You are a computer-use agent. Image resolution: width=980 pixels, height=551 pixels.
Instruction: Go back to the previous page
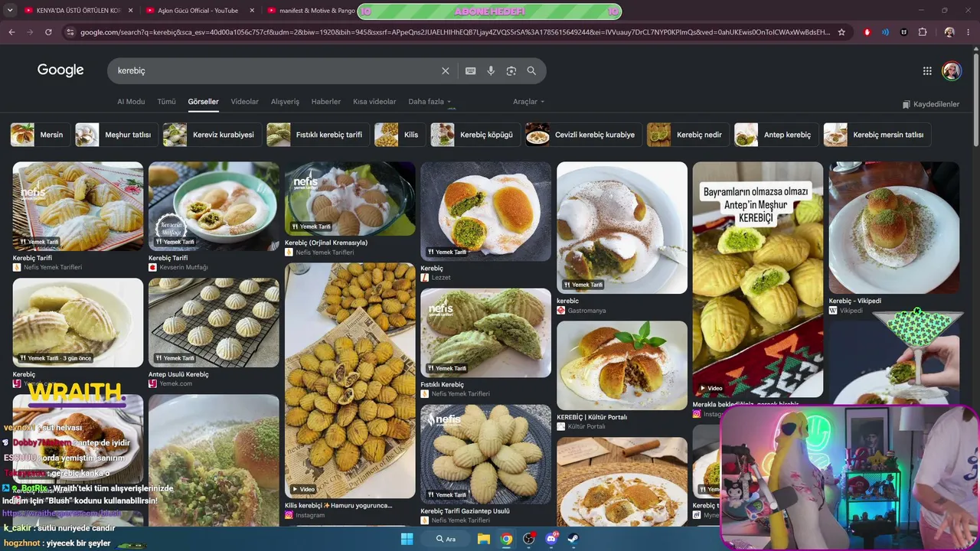tap(11, 32)
